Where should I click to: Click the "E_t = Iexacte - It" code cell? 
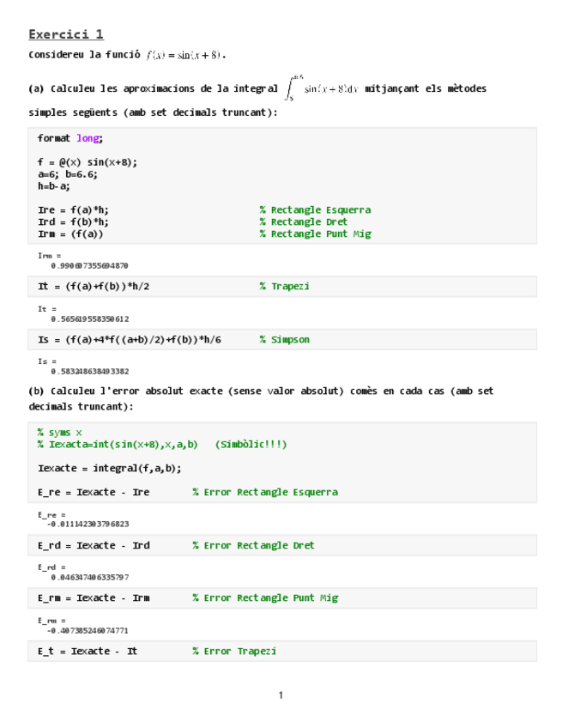pyautogui.click(x=87, y=651)
